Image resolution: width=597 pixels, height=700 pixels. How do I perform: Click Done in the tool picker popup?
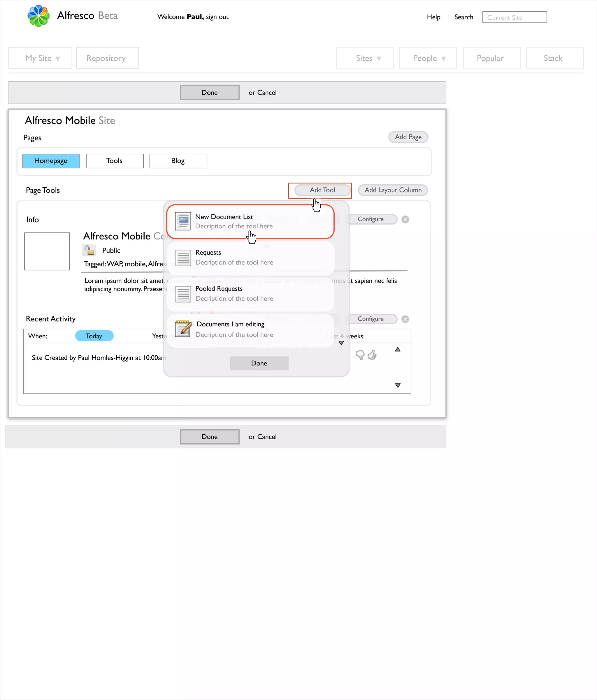pyautogui.click(x=259, y=363)
